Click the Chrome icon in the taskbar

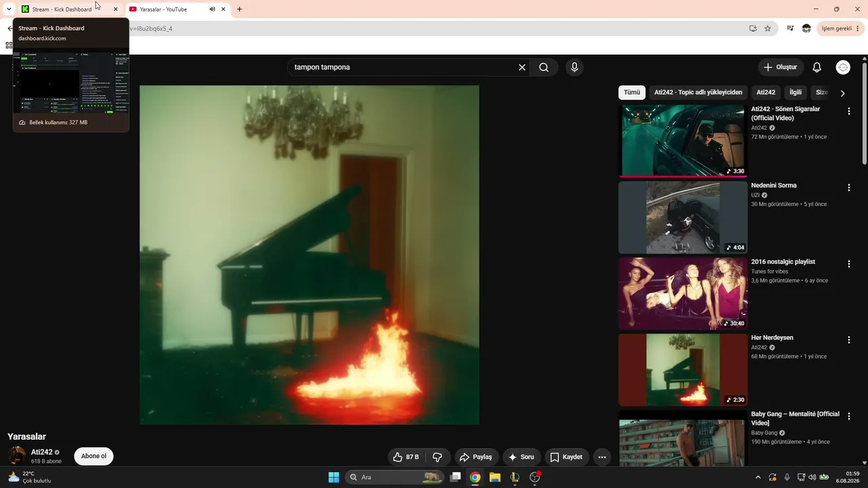tap(475, 477)
